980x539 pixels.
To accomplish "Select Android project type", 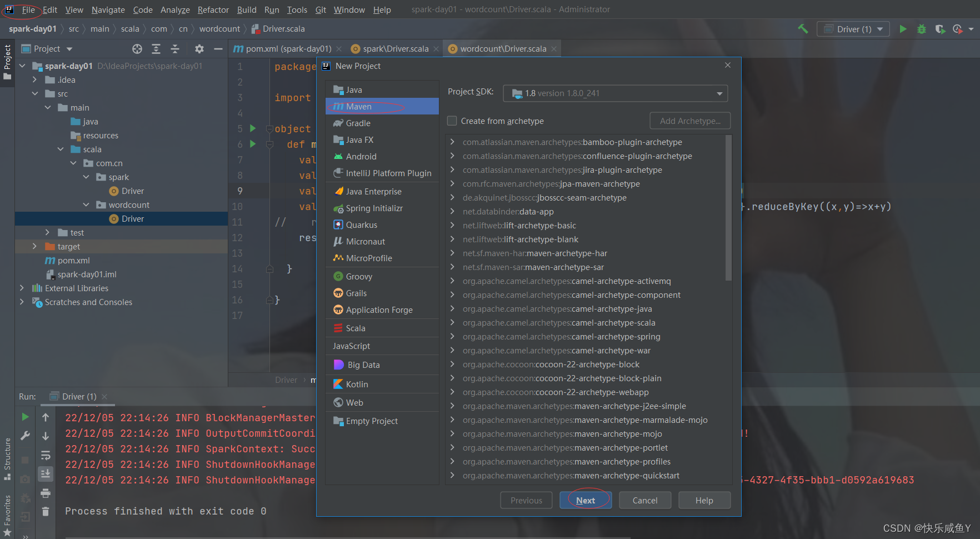I will click(x=382, y=157).
